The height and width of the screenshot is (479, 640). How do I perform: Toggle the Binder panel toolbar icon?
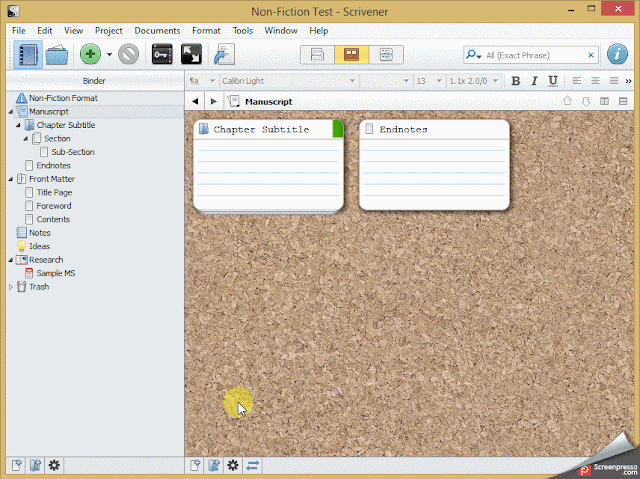28,54
